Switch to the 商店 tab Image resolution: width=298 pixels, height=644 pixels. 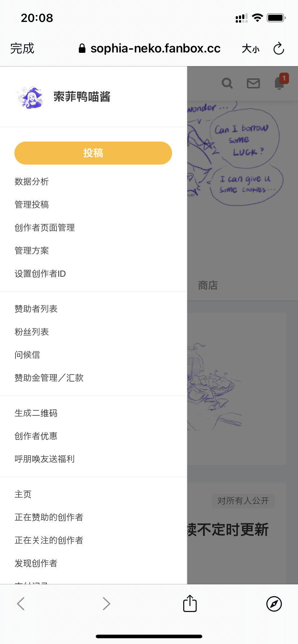(x=208, y=285)
